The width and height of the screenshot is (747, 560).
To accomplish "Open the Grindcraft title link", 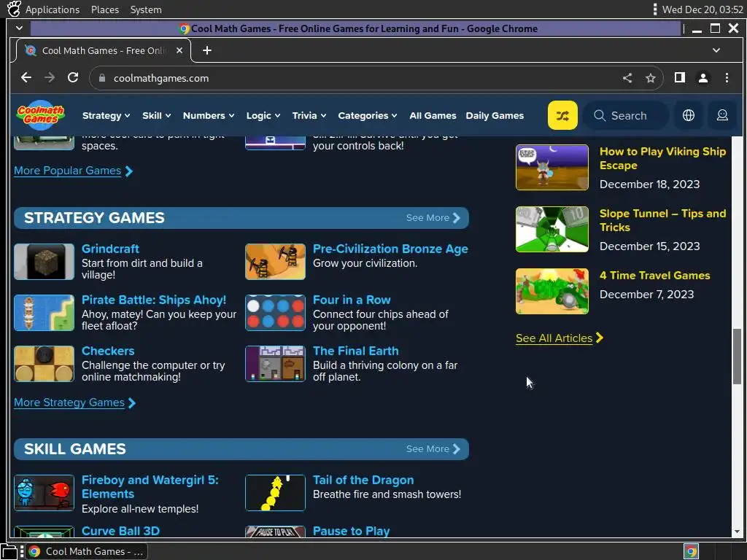I will 110,249.
